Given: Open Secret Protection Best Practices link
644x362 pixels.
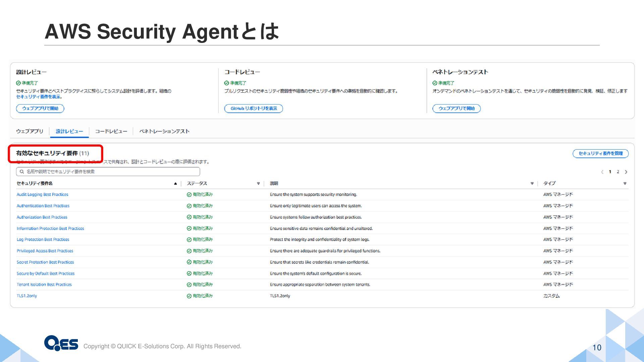Looking at the screenshot, I should 45,262.
